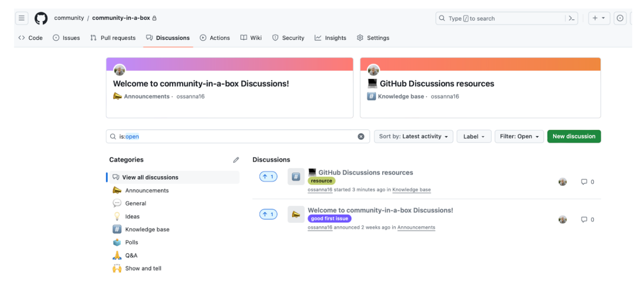Image resolution: width=644 pixels, height=283 pixels.
Task: Expand the Label filter dropdown
Action: click(474, 136)
